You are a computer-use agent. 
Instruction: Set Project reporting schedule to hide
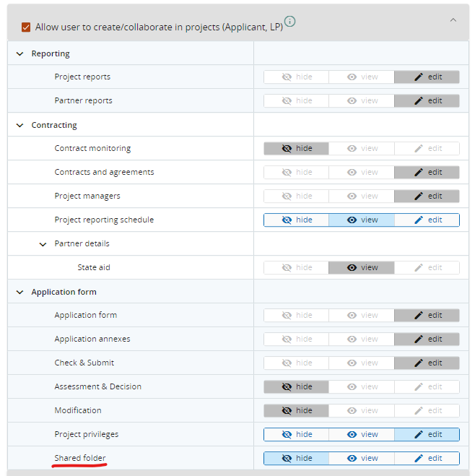coord(296,220)
